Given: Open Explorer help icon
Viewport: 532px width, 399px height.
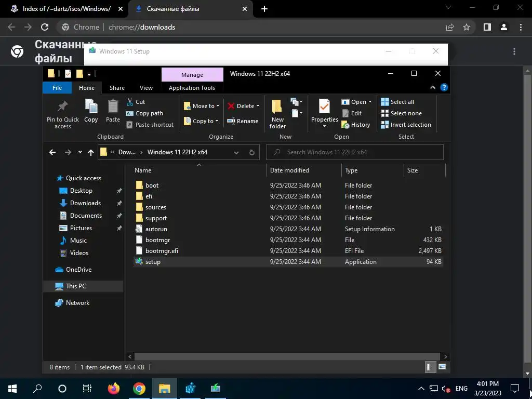Looking at the screenshot, I should 444,87.
